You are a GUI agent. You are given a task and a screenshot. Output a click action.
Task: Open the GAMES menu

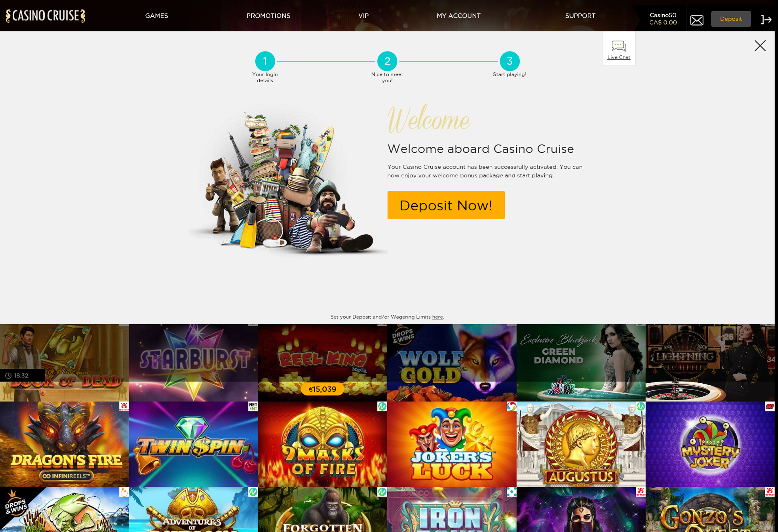pos(157,16)
